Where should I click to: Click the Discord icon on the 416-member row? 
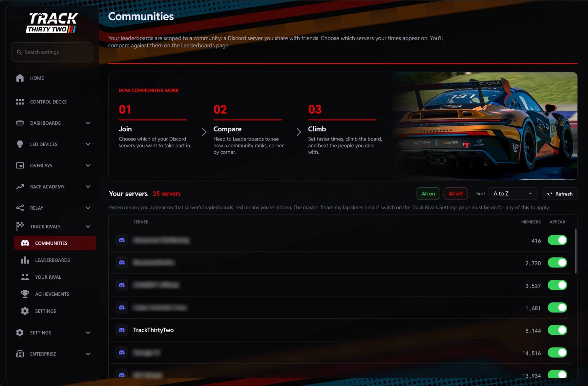[122, 240]
